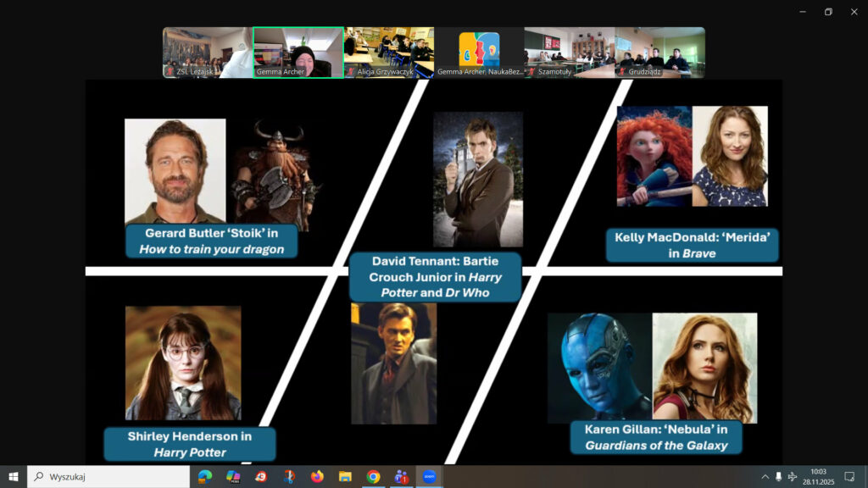
Task: Select the Grudziądz participant video
Action: (x=659, y=53)
